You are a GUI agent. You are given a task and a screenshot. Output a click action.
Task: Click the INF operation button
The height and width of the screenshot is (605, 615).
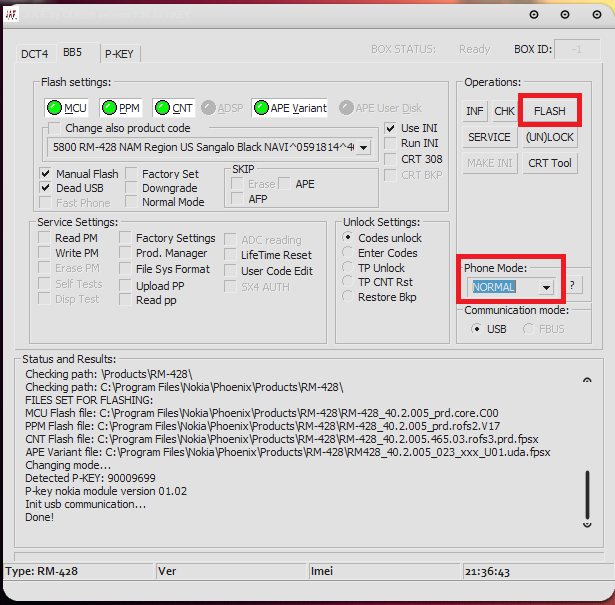click(475, 111)
